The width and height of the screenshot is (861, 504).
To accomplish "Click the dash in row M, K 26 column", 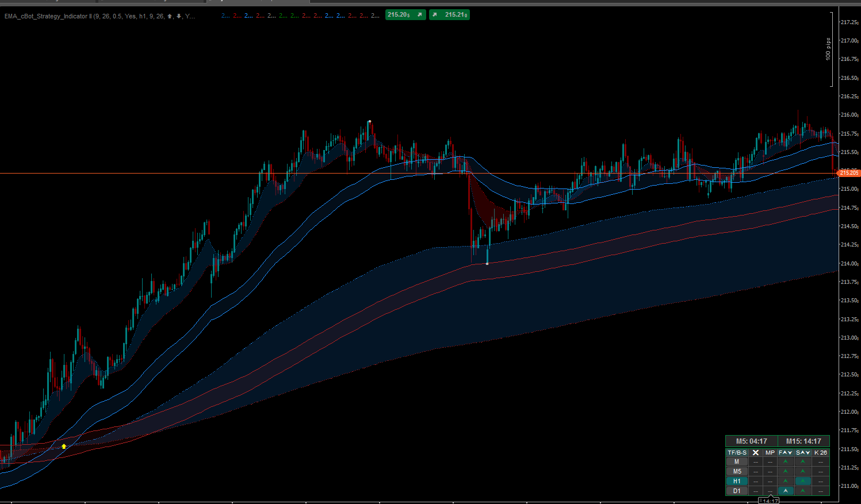I will (x=821, y=462).
